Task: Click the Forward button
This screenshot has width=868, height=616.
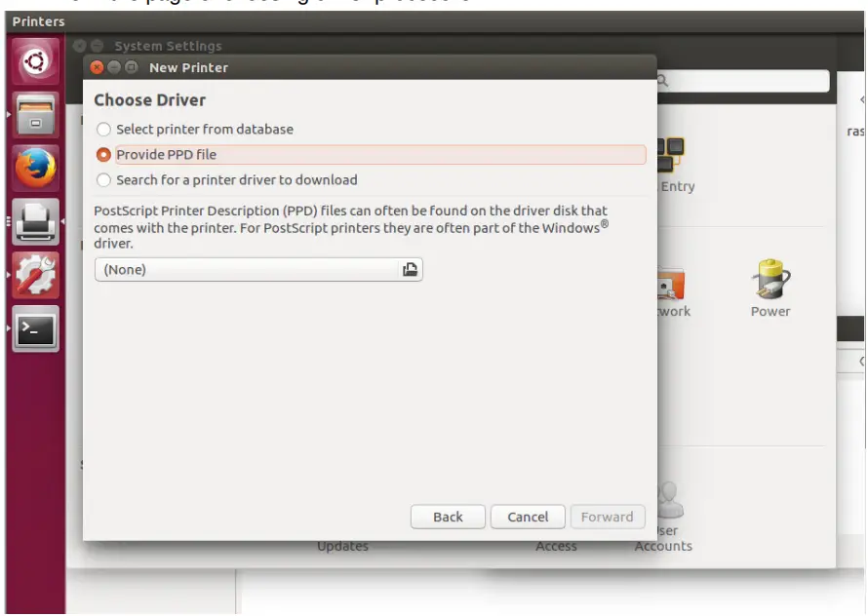Action: point(608,517)
